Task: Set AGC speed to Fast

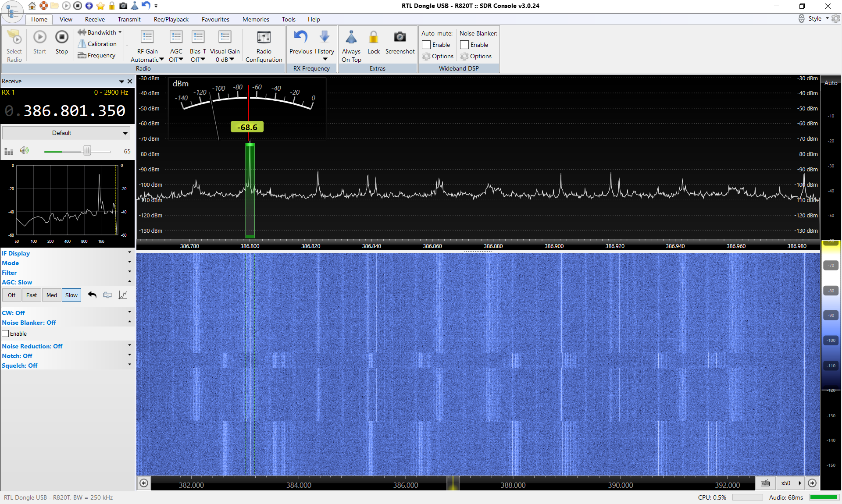Action: tap(31, 295)
